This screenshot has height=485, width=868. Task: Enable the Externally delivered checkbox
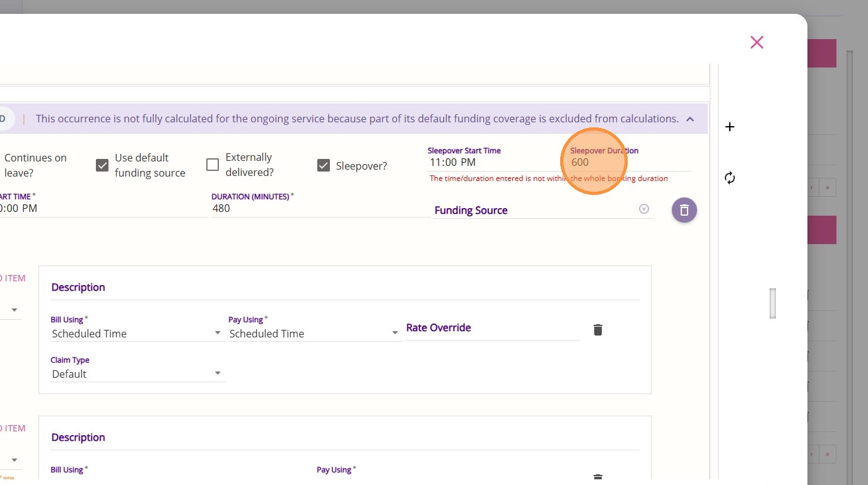[213, 165]
